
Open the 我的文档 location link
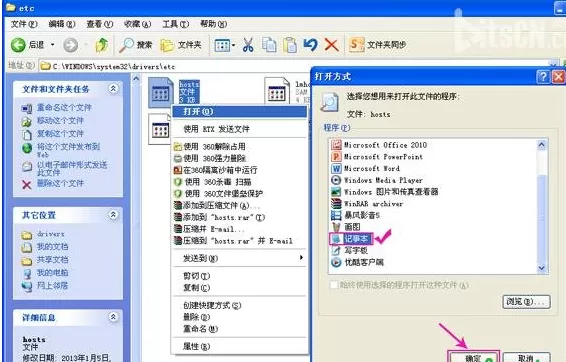[x=52, y=247]
